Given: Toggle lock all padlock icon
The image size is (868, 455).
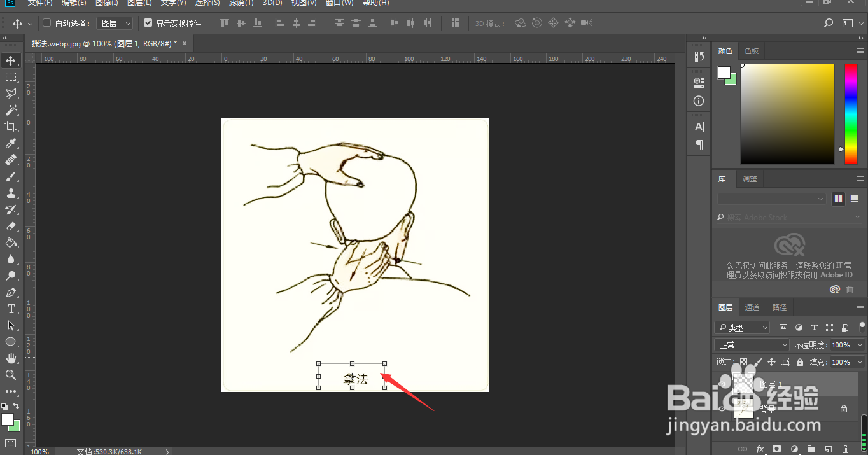Looking at the screenshot, I should coord(801,362).
